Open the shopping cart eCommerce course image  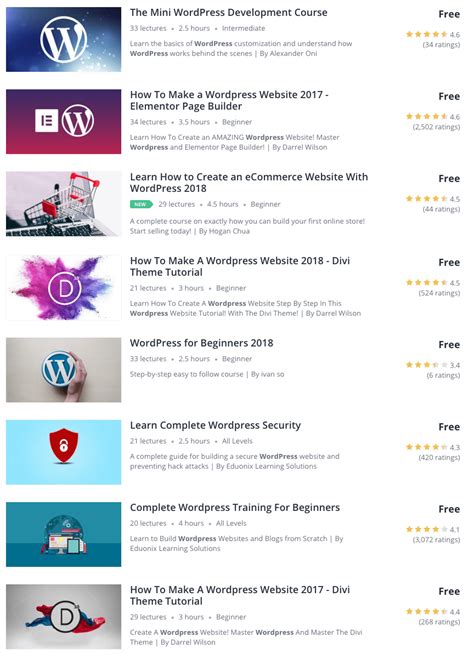[63, 204]
